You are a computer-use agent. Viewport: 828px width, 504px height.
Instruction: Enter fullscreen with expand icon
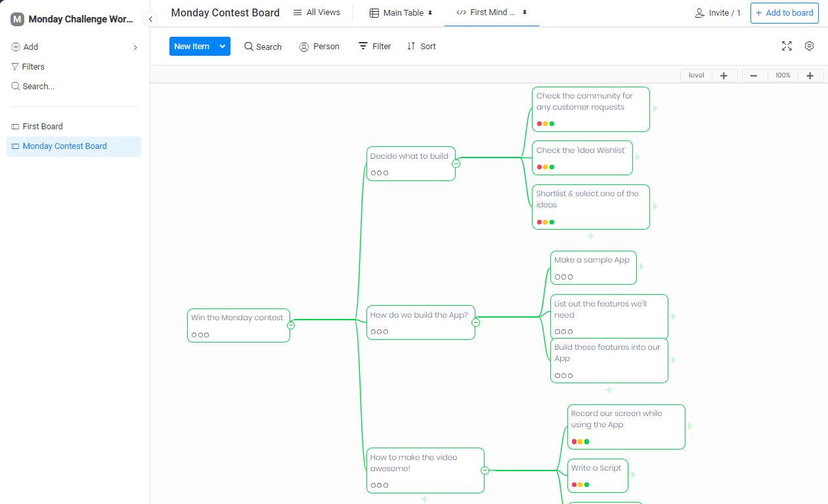click(x=787, y=46)
